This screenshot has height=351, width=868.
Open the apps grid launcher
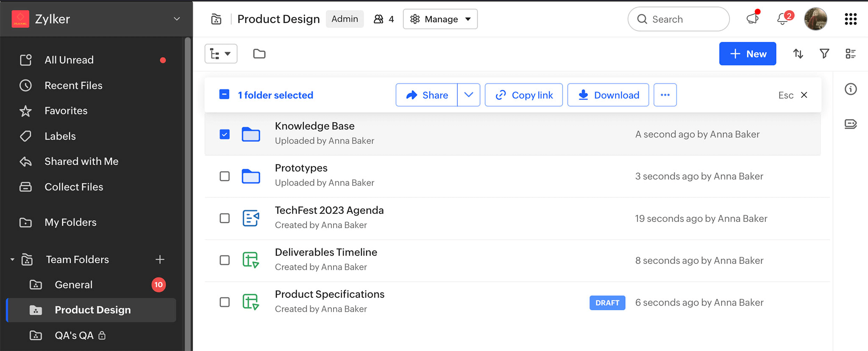[850, 19]
